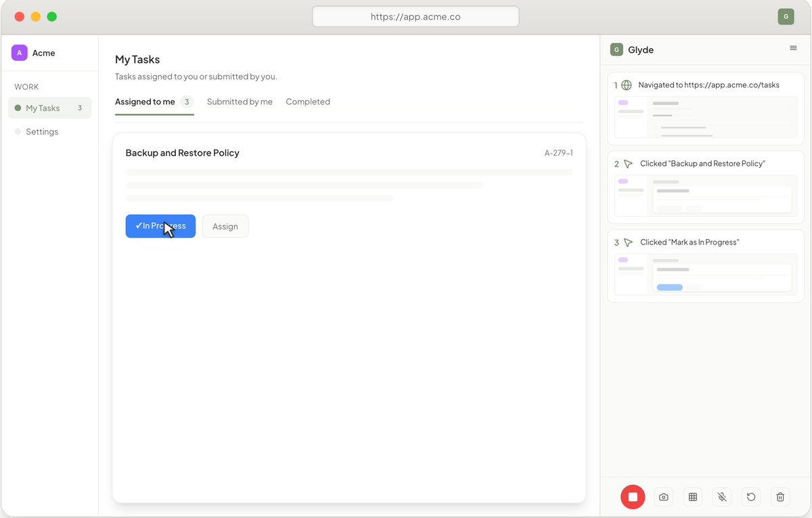
Task: Open the Glyde hamburger menu
Action: point(793,48)
